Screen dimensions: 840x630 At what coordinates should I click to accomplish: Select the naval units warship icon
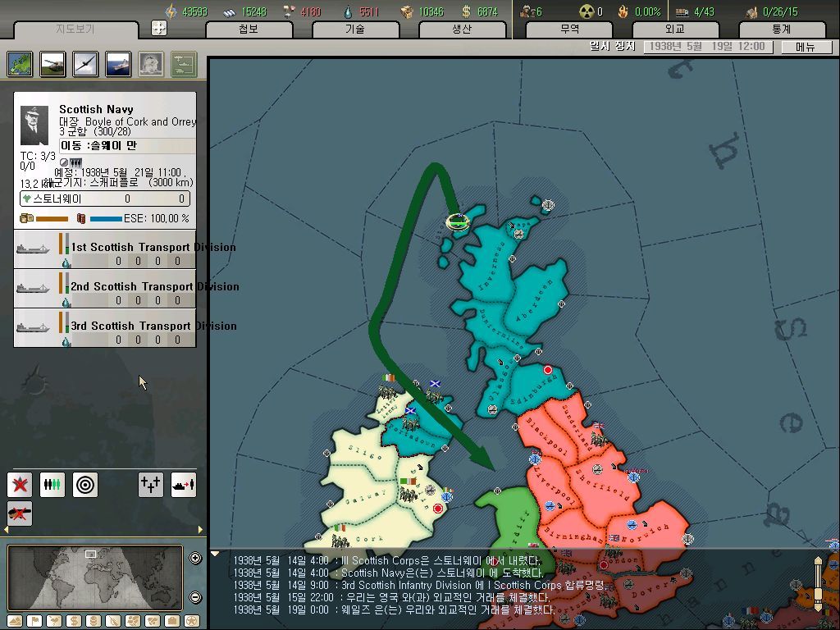click(118, 64)
